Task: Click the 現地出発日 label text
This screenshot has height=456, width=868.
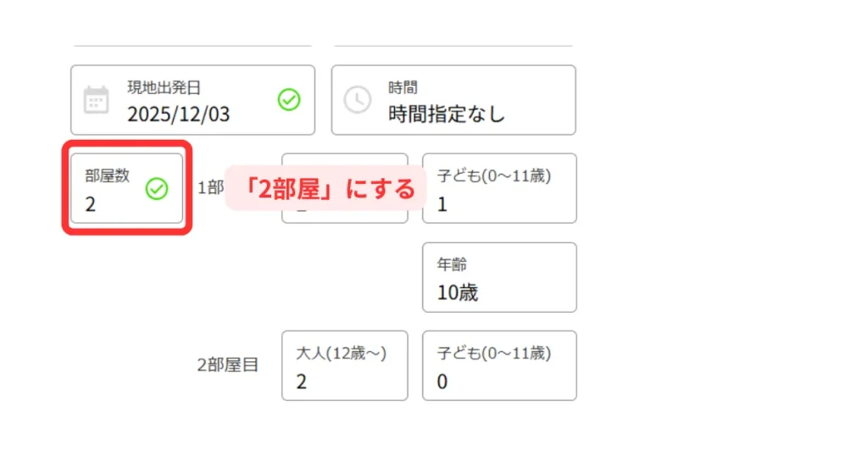Action: point(164,87)
